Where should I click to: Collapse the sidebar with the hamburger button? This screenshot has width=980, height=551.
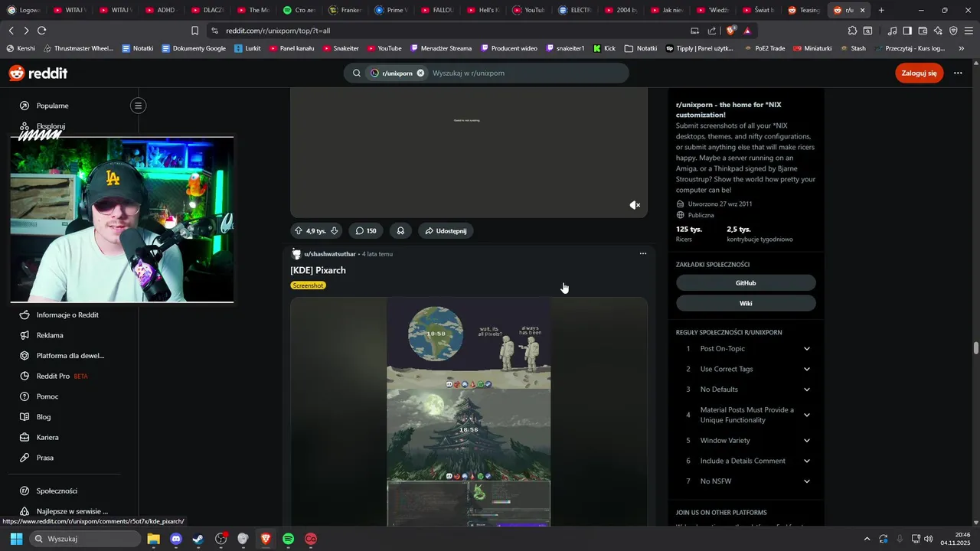pos(138,106)
